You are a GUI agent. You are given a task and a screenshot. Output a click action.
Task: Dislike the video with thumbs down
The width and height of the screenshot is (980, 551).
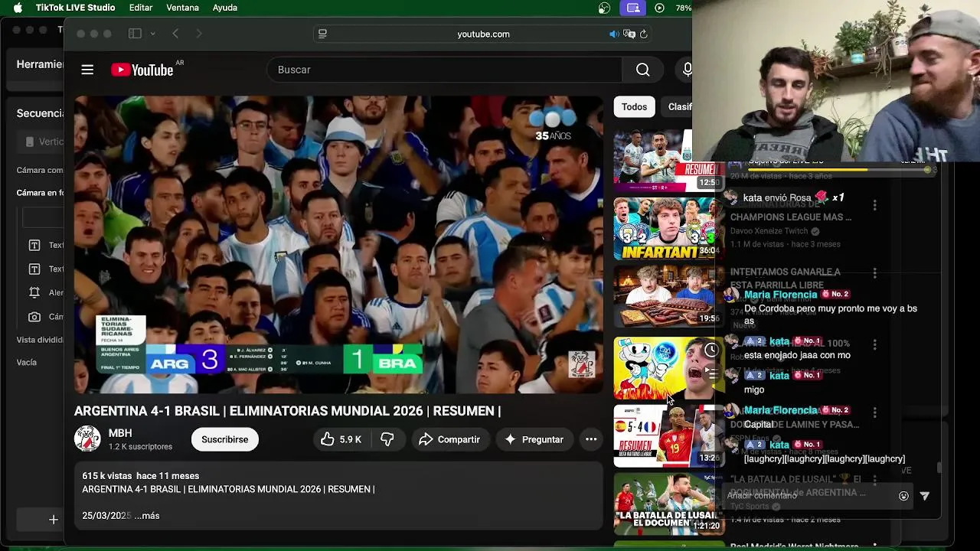(x=387, y=439)
